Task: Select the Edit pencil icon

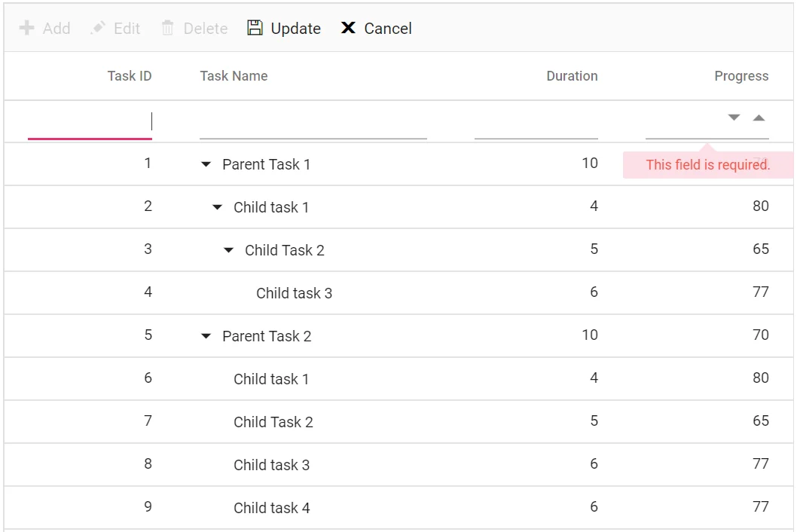Action: [98, 28]
